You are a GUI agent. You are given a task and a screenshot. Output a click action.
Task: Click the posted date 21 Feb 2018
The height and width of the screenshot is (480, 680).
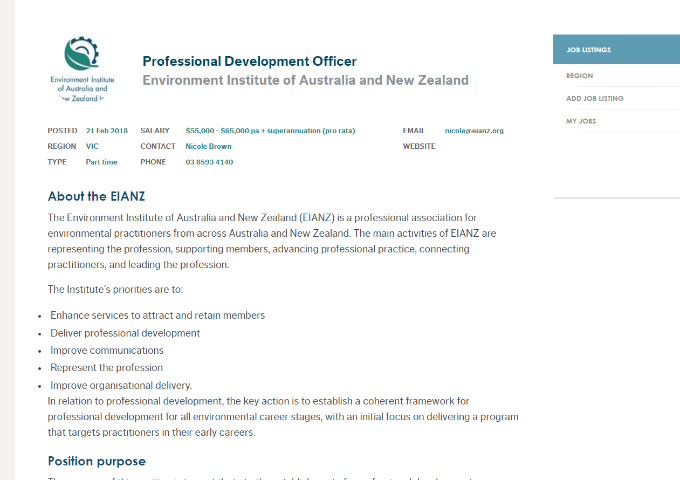point(107,131)
